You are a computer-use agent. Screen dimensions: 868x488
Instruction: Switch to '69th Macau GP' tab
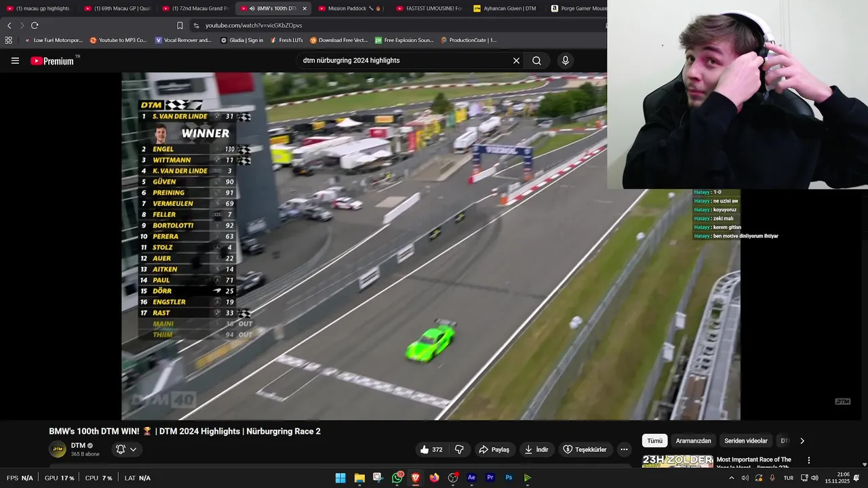pyautogui.click(x=117, y=8)
